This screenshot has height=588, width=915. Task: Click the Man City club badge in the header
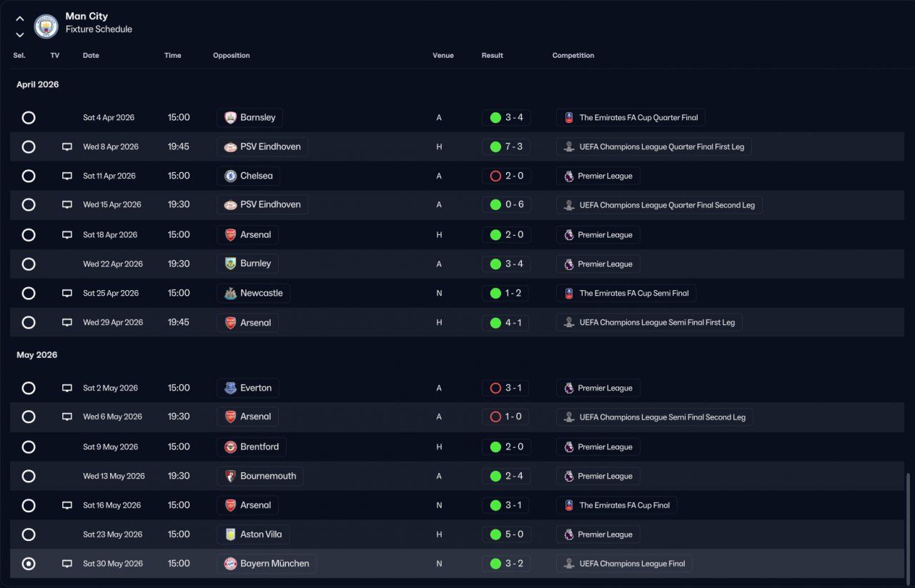click(46, 26)
